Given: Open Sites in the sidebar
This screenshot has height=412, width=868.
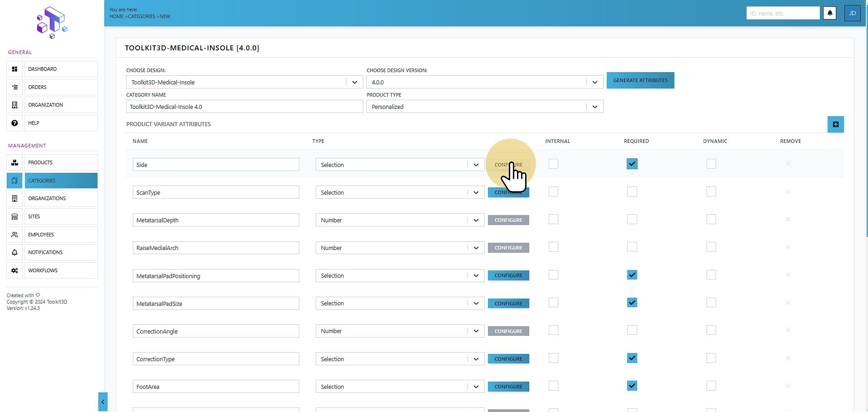Looking at the screenshot, I should coord(61,216).
